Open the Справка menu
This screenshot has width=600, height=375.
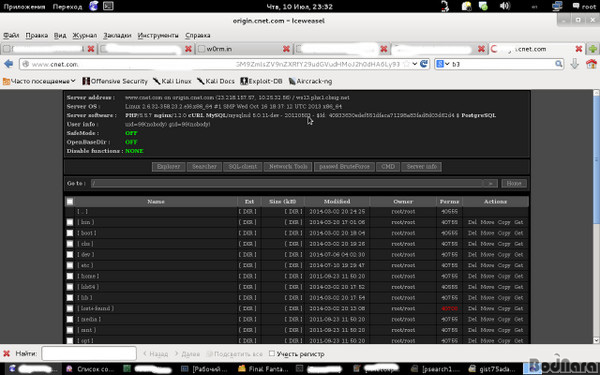(x=198, y=35)
